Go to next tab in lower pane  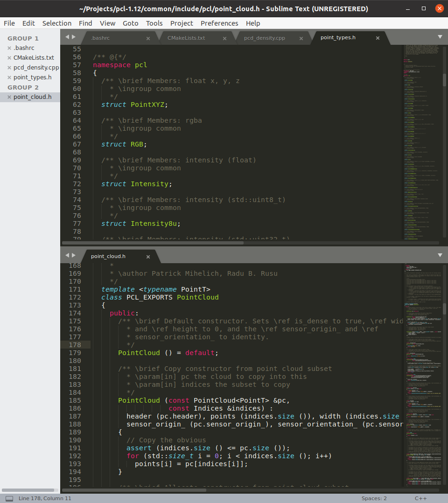74,255
